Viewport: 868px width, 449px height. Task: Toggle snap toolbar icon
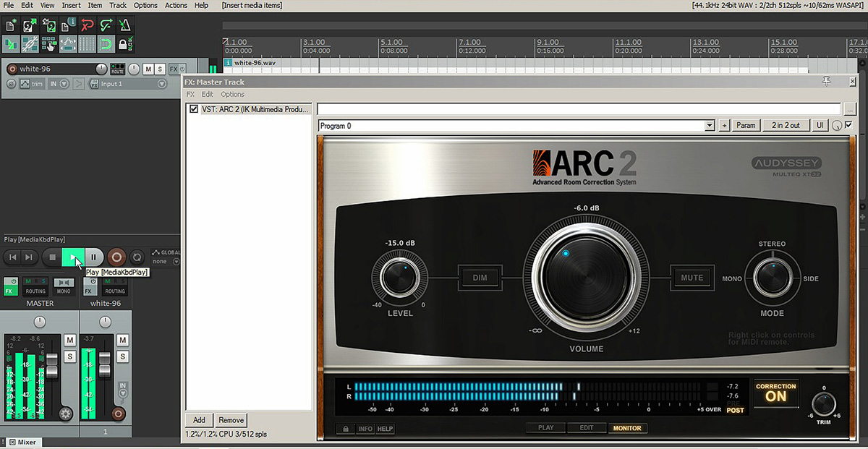click(x=106, y=44)
